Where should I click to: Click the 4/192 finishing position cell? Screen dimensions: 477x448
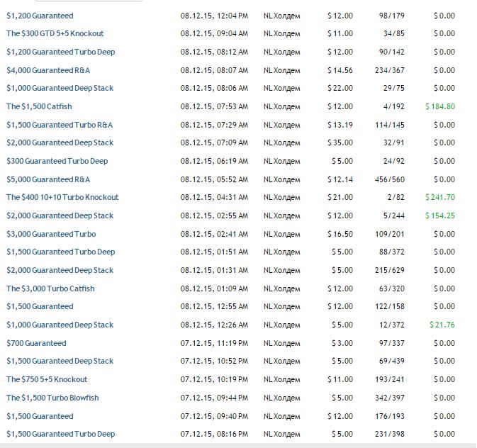pyautogui.click(x=394, y=106)
